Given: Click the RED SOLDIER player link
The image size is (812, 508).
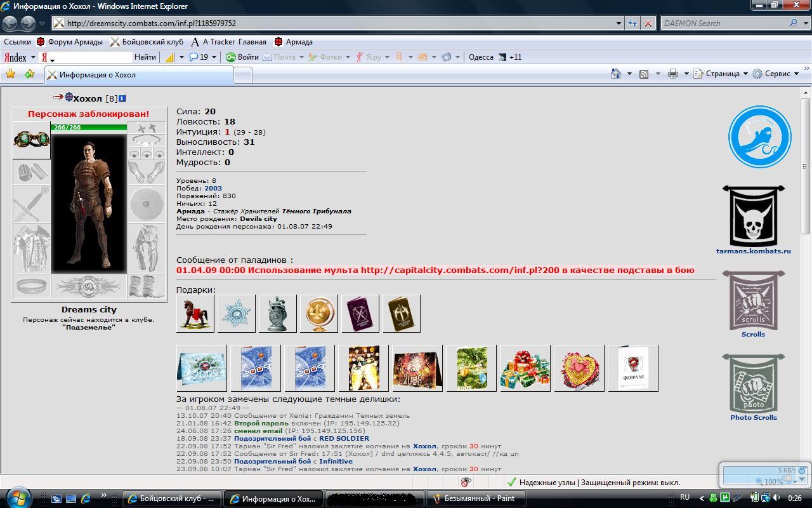Looking at the screenshot, I should tap(344, 438).
